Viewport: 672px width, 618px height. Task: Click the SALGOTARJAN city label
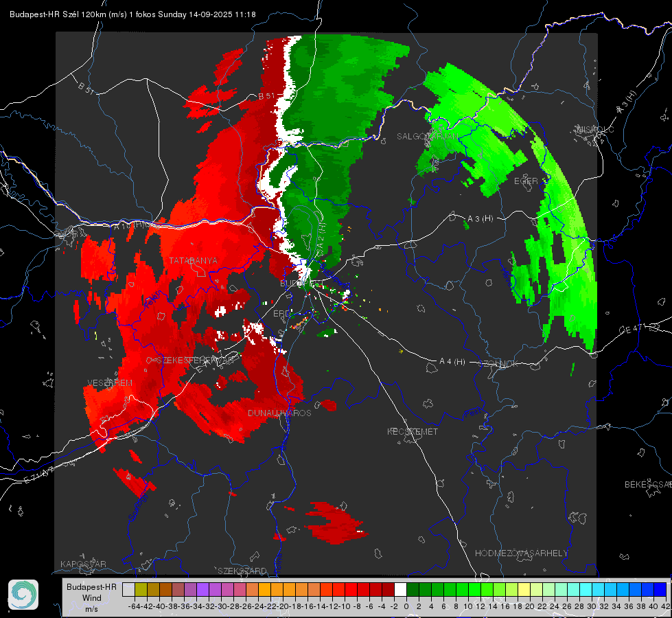coord(427,137)
